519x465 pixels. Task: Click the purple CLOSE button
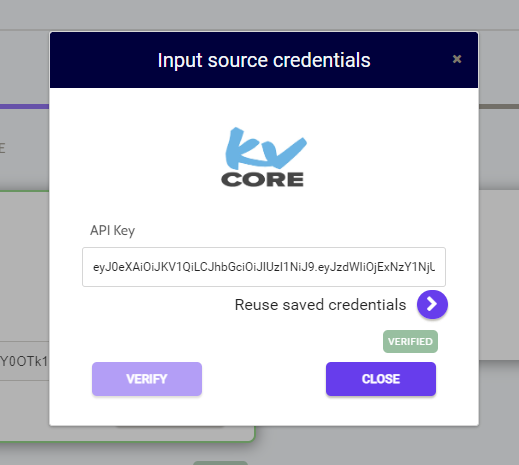click(381, 379)
